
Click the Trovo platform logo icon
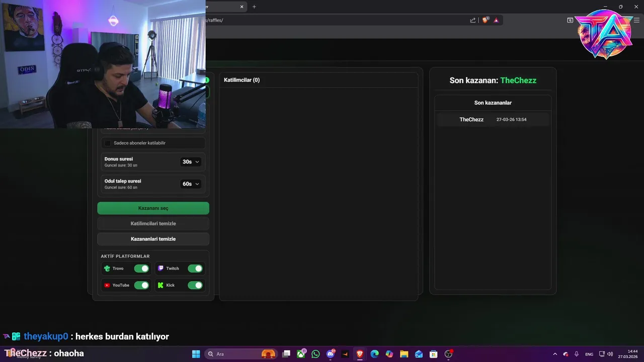(107, 268)
